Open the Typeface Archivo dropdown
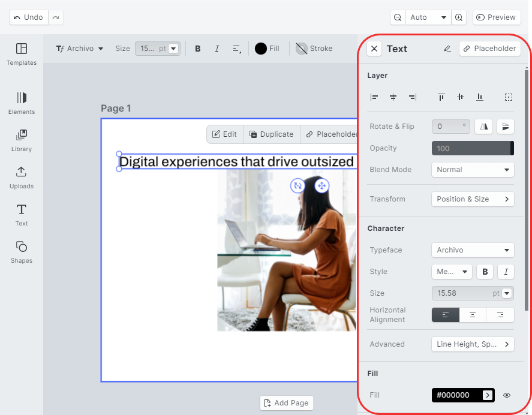This screenshot has height=415, width=532. (x=473, y=250)
